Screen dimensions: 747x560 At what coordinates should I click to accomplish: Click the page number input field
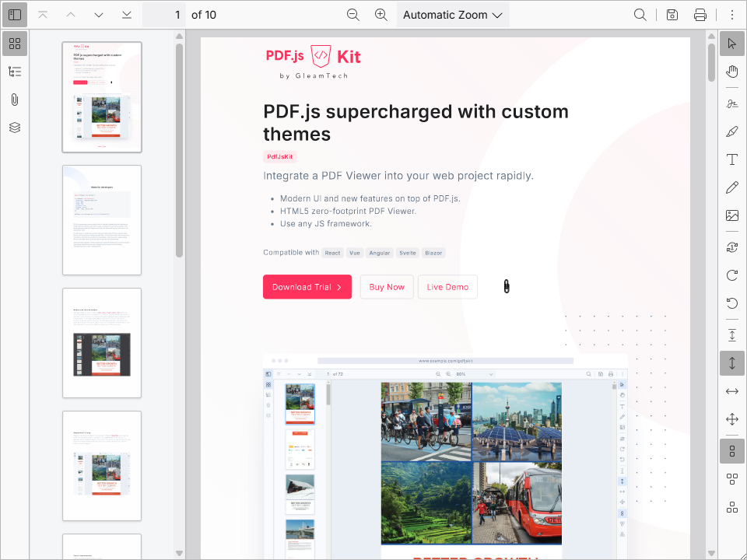click(x=164, y=15)
